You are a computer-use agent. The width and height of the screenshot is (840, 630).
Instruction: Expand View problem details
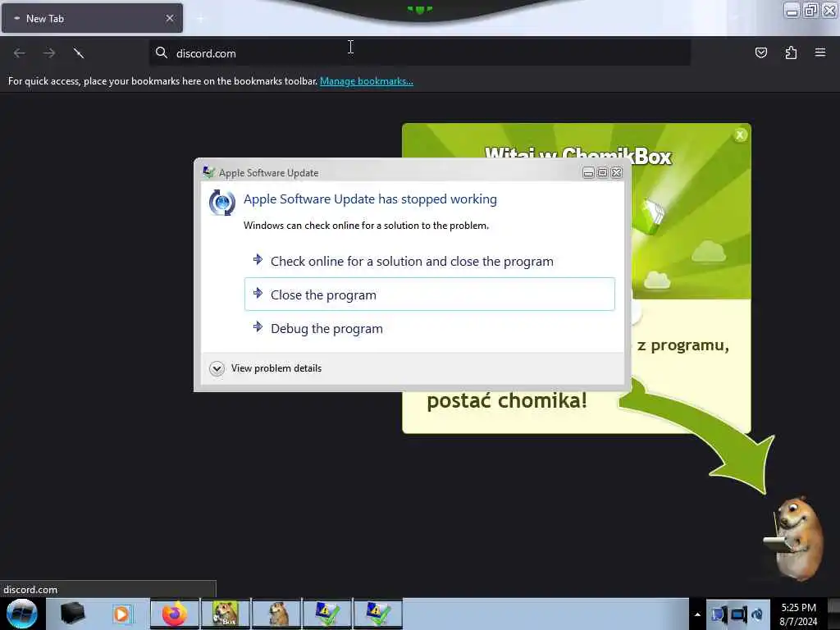217,368
